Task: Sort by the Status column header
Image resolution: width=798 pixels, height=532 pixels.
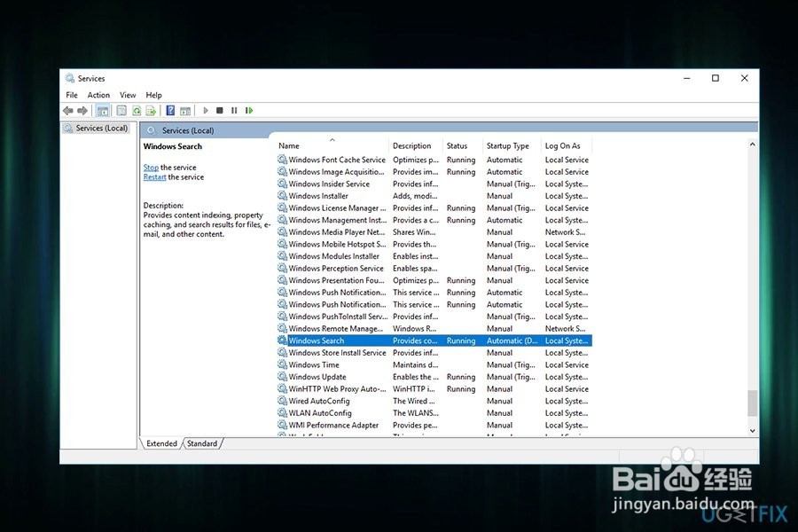Action: (463, 145)
